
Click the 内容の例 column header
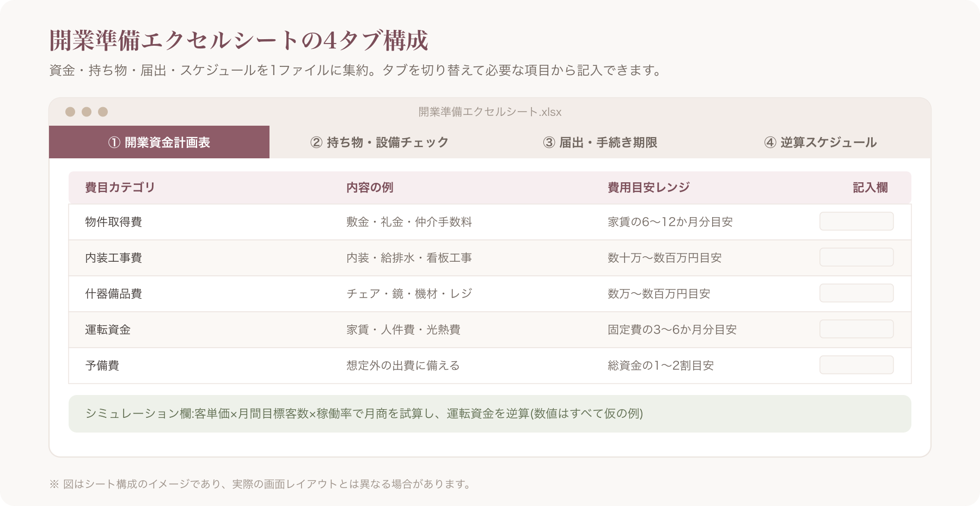click(370, 188)
